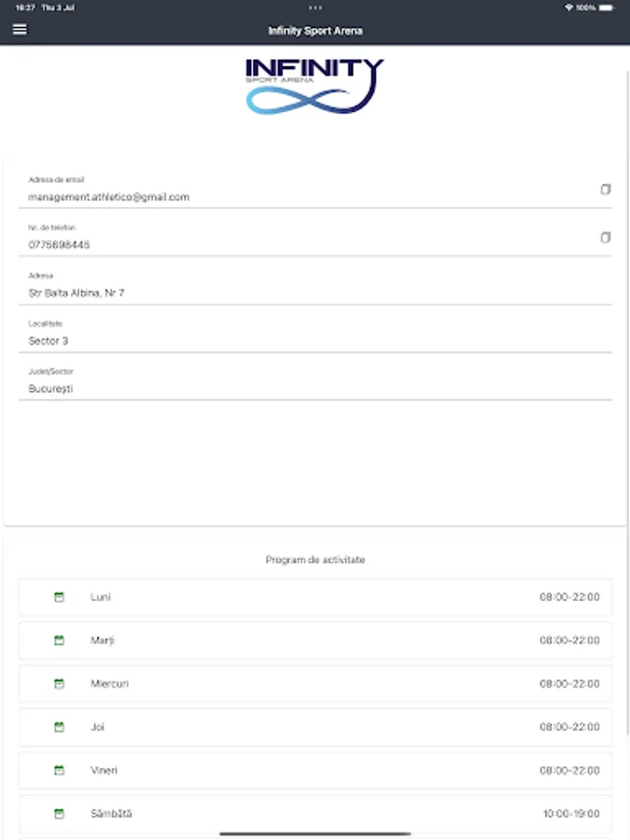Click the Wi-Fi status indicator
Viewport: 630px width, 840px height.
coord(569,7)
